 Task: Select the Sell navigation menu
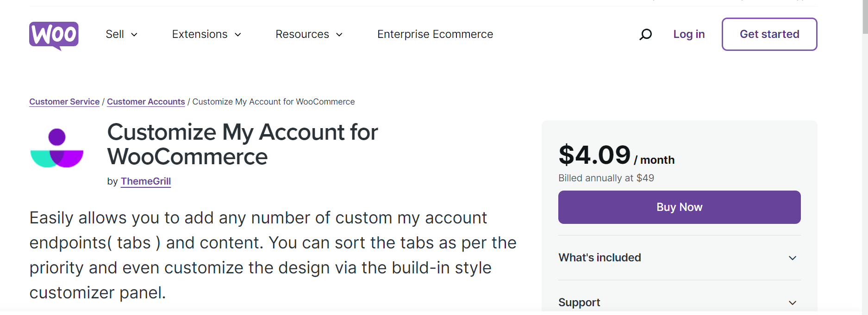115,34
